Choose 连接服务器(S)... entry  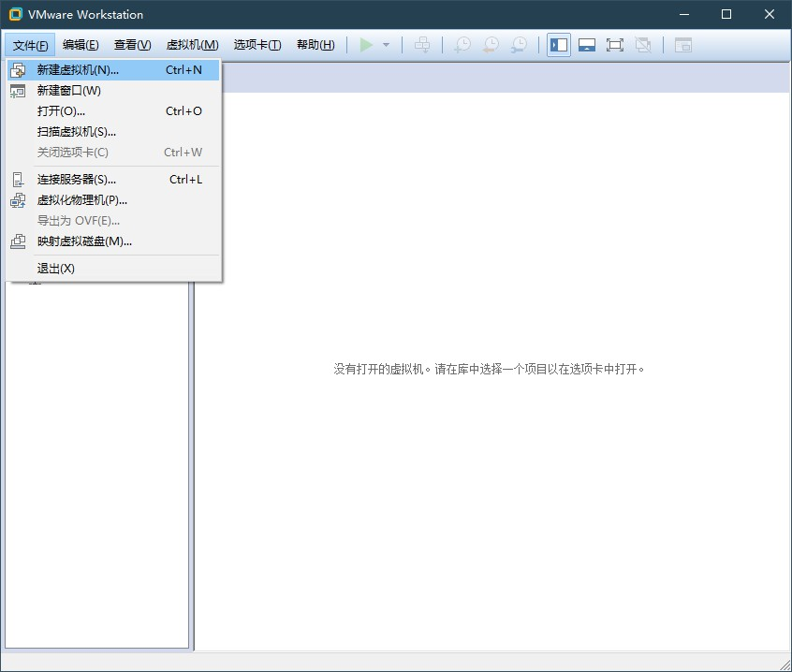113,180
